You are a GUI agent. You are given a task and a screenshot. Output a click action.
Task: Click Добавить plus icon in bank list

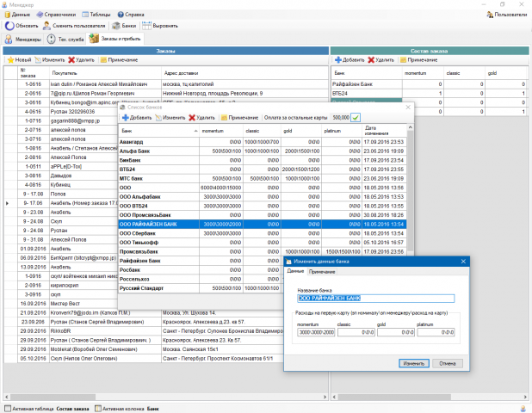125,118
